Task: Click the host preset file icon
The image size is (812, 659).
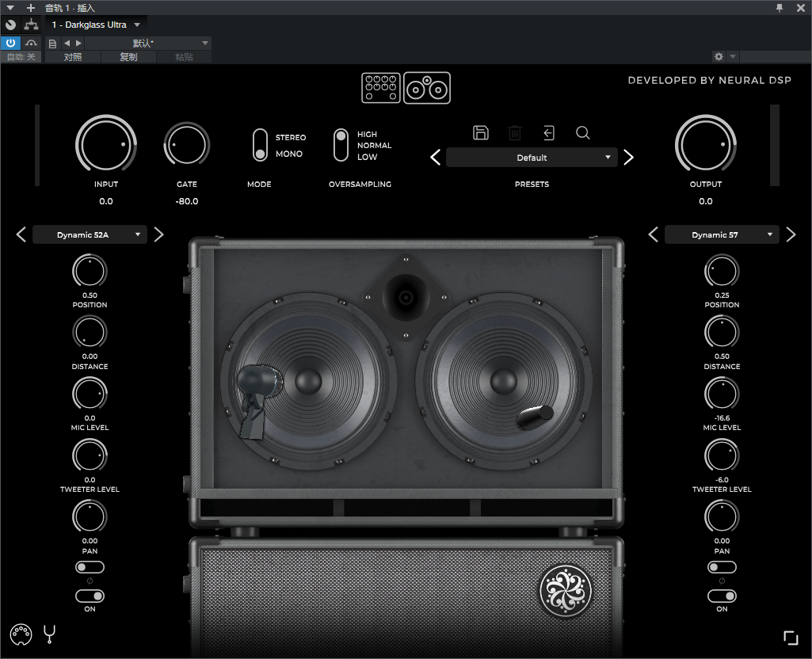Action: click(x=52, y=44)
